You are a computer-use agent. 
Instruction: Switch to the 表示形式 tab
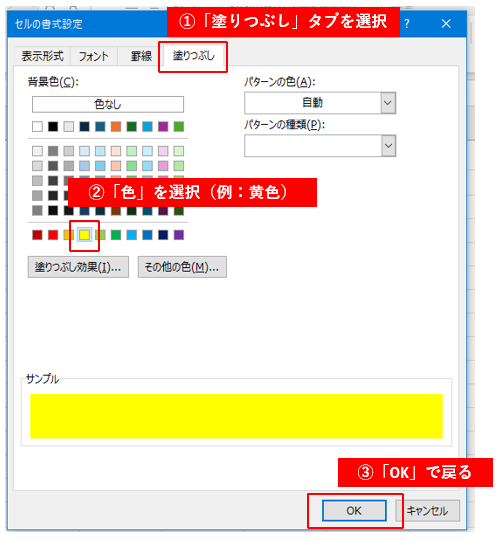(x=42, y=56)
